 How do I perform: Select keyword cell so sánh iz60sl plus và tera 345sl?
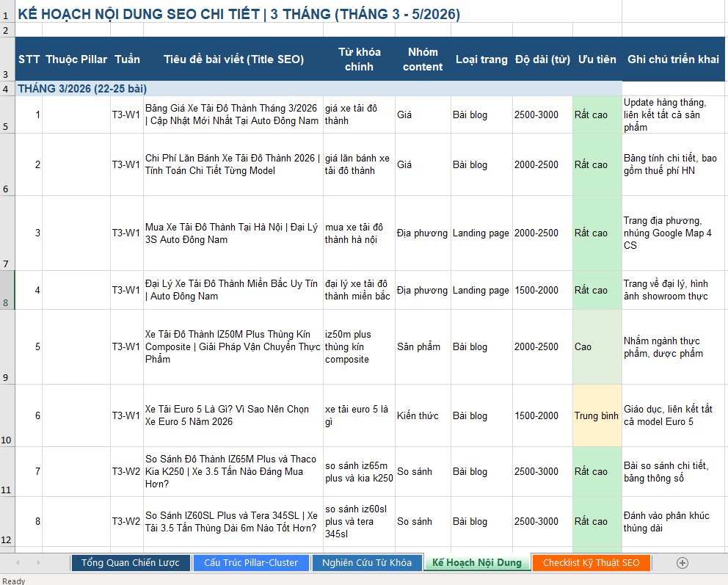pyautogui.click(x=360, y=522)
